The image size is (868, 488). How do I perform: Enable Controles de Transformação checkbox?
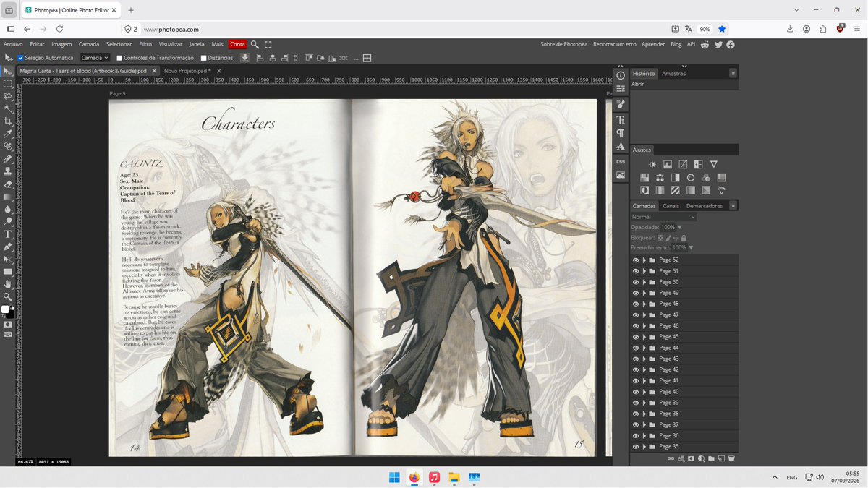(119, 58)
